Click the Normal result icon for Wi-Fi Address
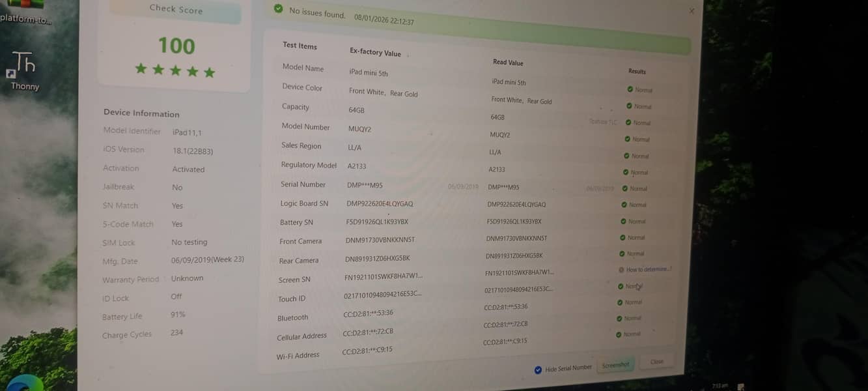The width and height of the screenshot is (868, 391). (x=618, y=334)
